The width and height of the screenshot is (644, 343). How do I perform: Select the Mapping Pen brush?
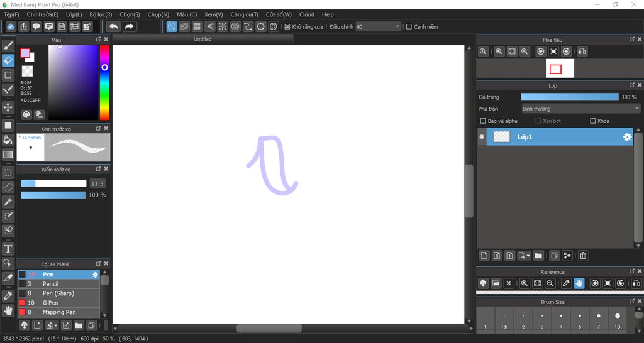tap(58, 312)
